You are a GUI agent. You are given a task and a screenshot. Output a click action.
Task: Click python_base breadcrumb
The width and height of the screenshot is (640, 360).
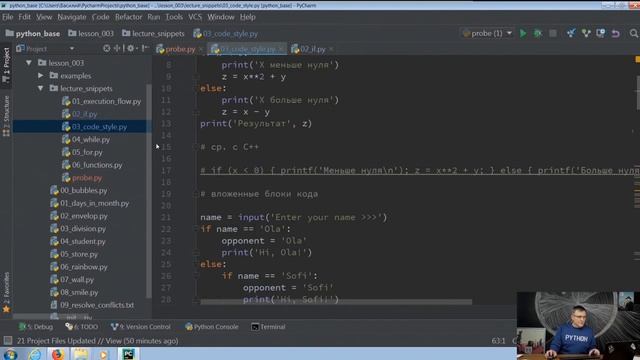tap(33, 33)
